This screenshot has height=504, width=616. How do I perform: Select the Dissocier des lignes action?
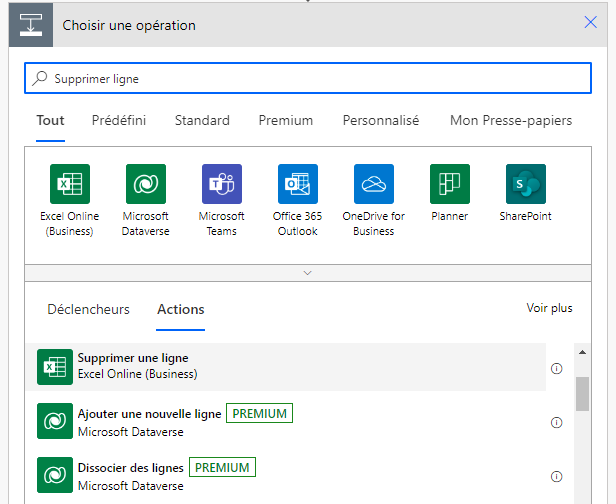pos(286,475)
